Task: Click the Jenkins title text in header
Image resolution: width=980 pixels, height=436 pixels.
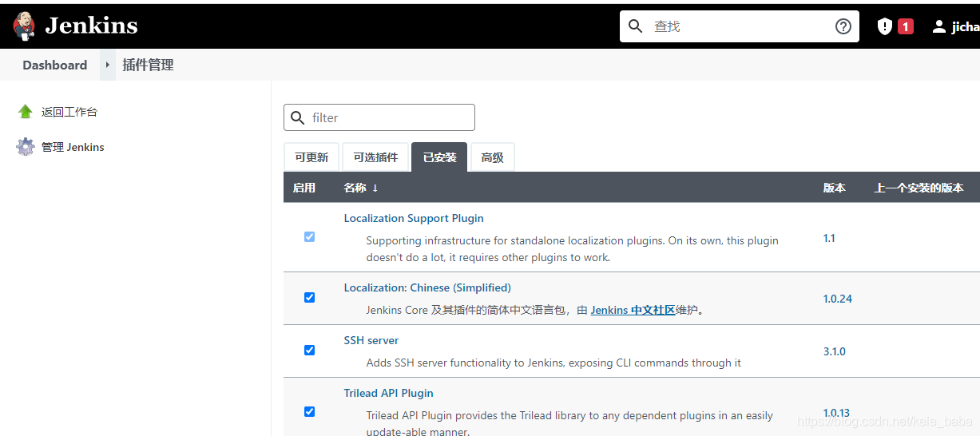Action: [x=91, y=26]
